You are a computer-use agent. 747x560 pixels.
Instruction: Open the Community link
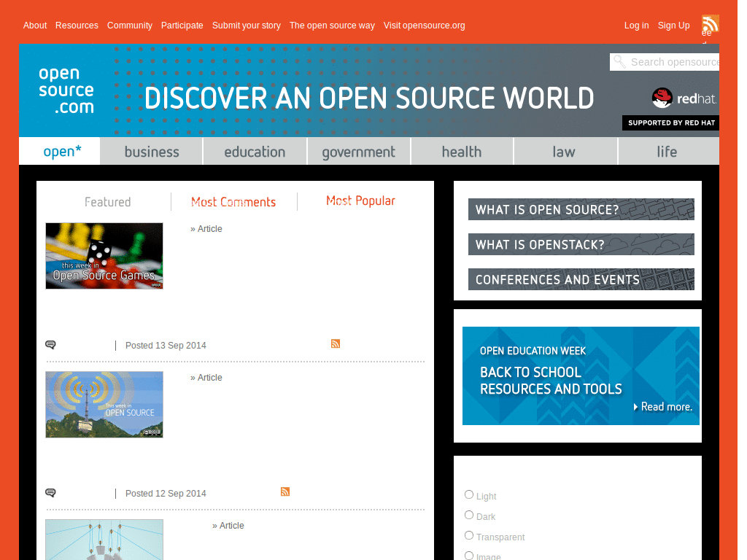click(x=130, y=26)
